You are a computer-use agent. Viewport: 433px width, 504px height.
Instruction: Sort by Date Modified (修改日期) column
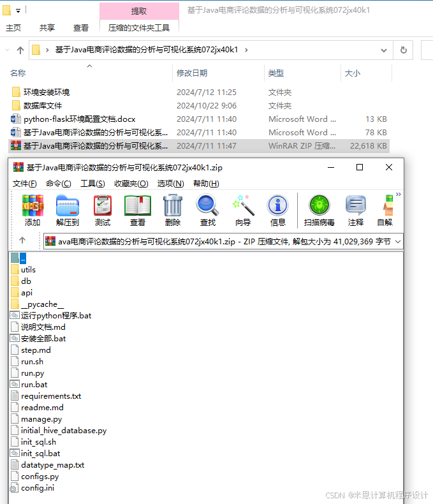[192, 73]
